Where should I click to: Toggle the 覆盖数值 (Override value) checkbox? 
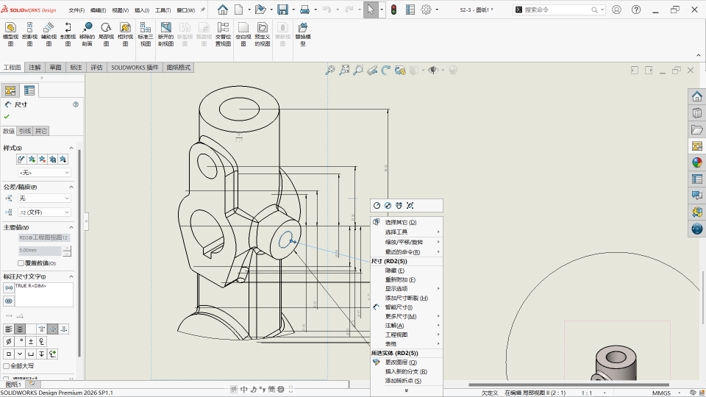21,263
